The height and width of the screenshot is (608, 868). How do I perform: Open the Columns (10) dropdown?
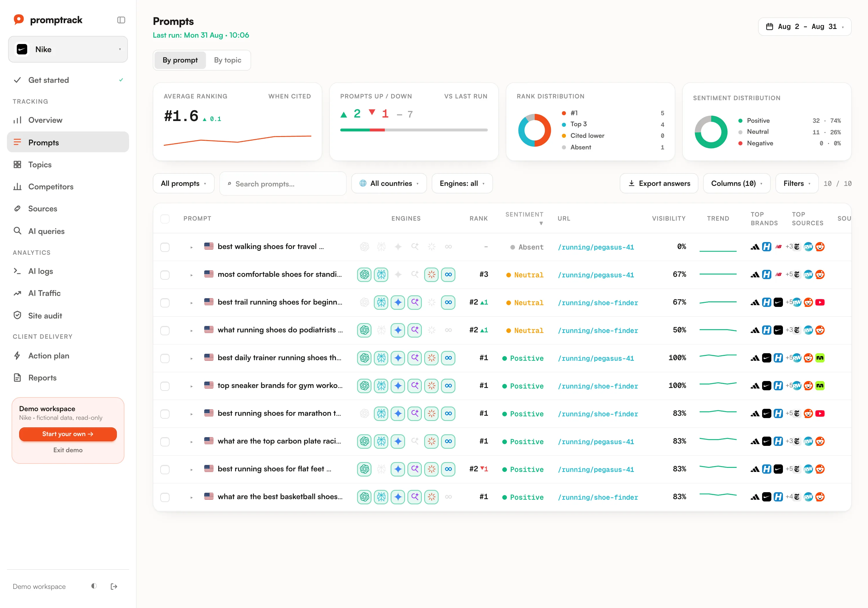click(x=736, y=184)
